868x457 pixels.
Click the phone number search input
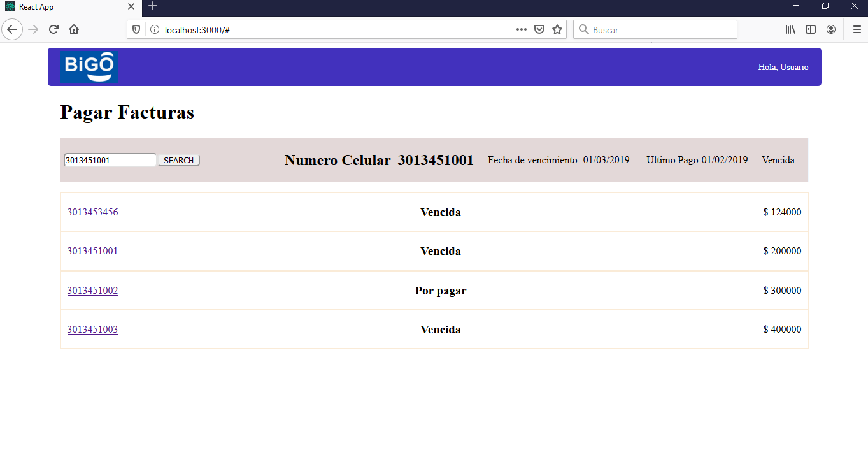click(x=110, y=160)
